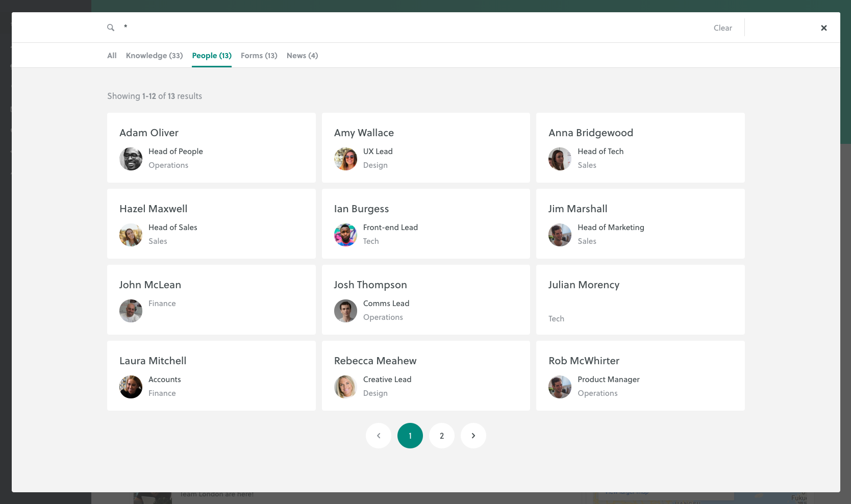
Task: Select Rebecca Meahew's avatar image
Action: click(345, 387)
